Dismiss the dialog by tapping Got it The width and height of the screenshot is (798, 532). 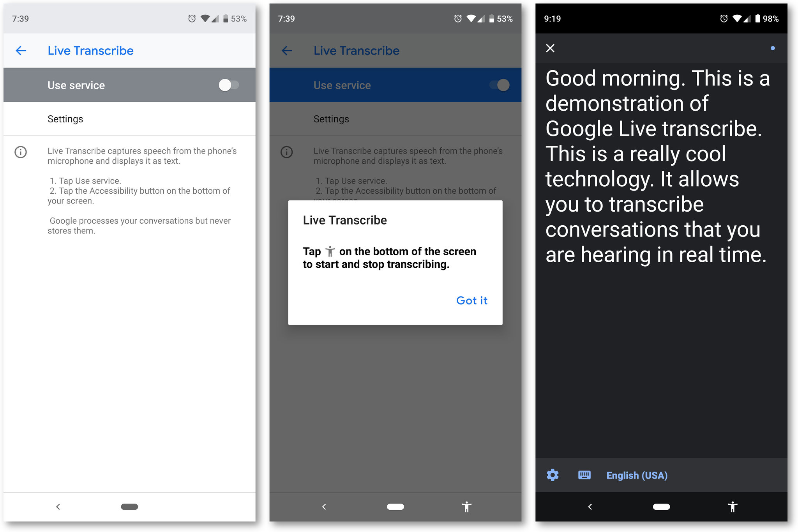pos(471,300)
